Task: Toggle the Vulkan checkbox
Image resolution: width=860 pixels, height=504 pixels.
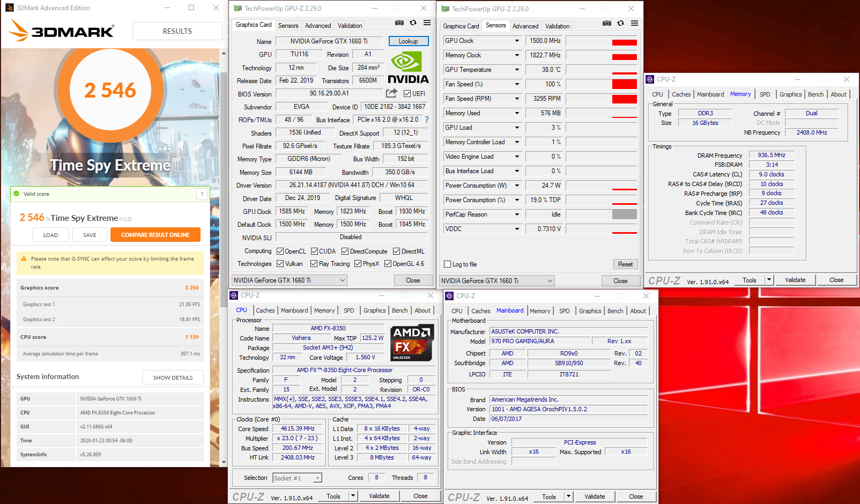Action: pos(280,263)
